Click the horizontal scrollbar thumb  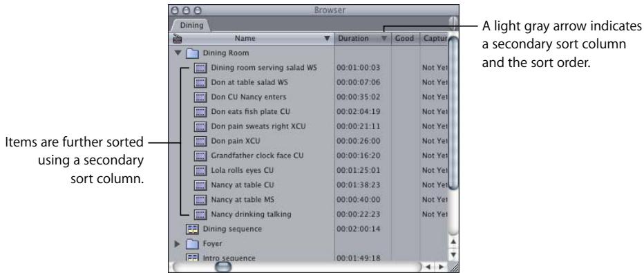[x=223, y=267]
